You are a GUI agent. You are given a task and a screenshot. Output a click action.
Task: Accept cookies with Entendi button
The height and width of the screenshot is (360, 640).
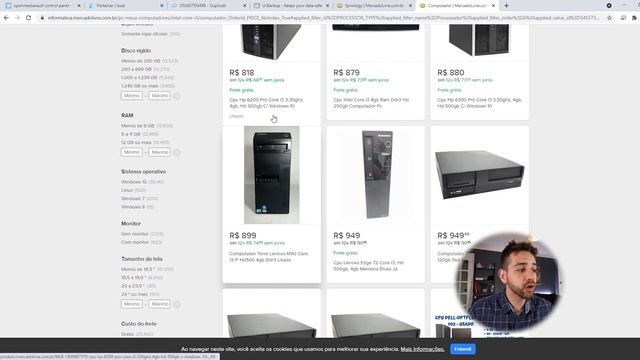[462, 349]
